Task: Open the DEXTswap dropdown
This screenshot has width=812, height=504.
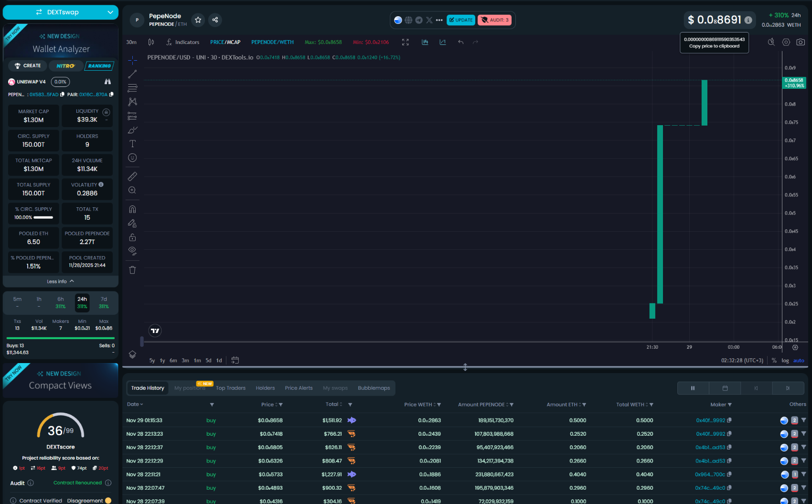Action: [x=61, y=12]
